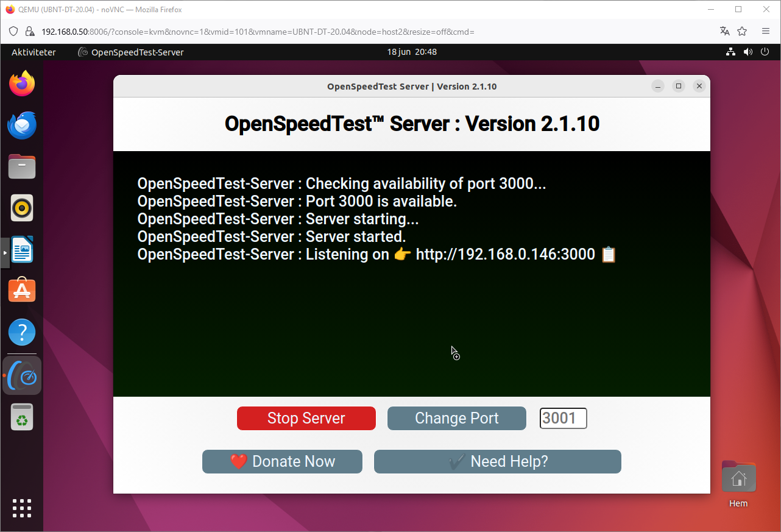Open the Donate Now button

(x=282, y=461)
